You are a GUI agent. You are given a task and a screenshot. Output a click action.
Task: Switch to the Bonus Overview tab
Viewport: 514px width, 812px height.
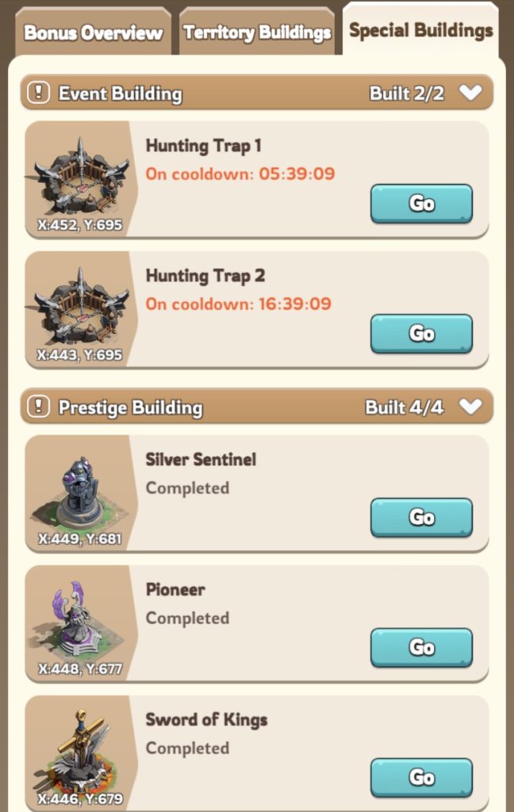94,32
